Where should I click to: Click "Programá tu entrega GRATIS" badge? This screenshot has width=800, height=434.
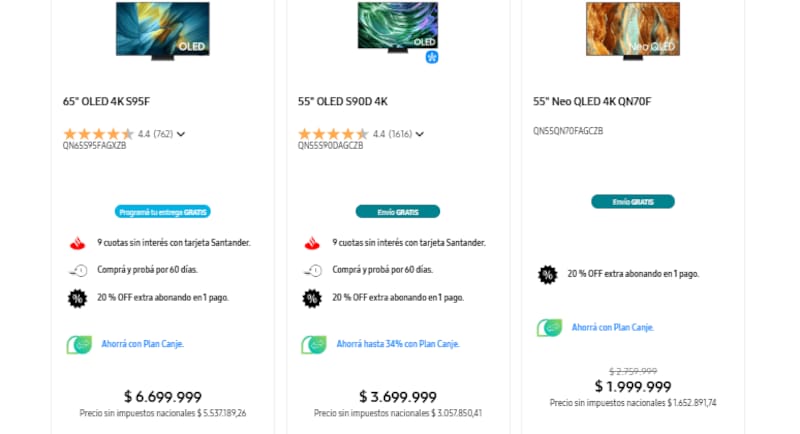tap(163, 212)
